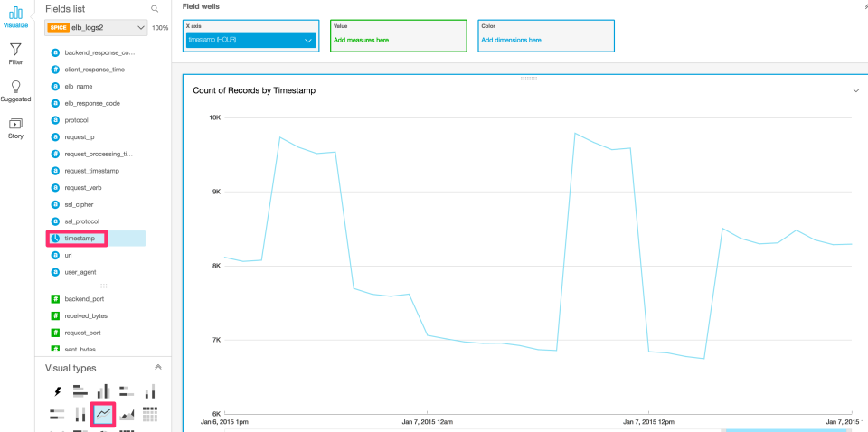
Task: Select the received_bytes field
Action: pyautogui.click(x=86, y=315)
